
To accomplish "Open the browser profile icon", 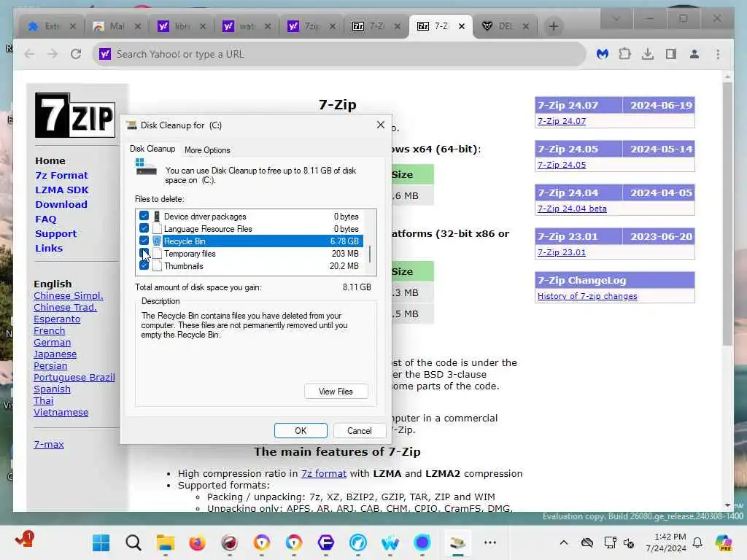I will click(x=694, y=54).
